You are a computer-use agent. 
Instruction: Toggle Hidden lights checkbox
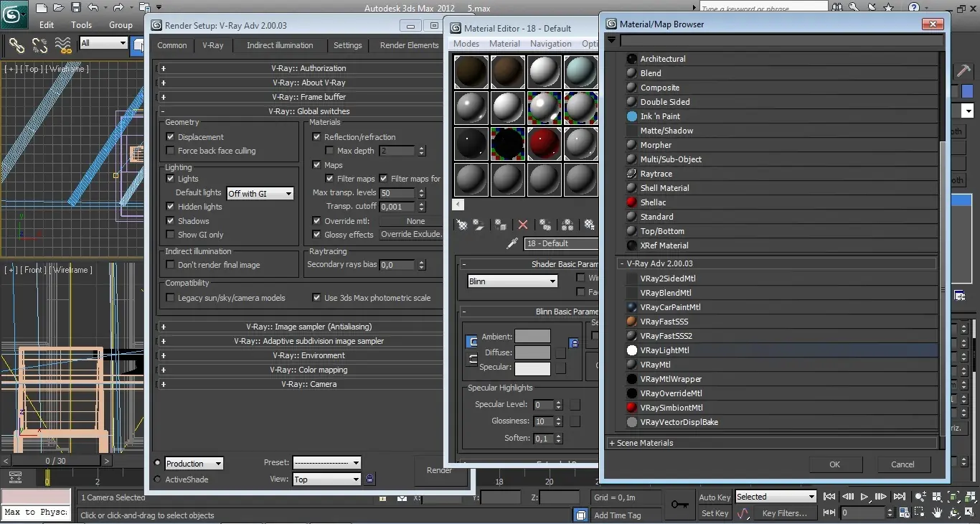[x=170, y=207]
